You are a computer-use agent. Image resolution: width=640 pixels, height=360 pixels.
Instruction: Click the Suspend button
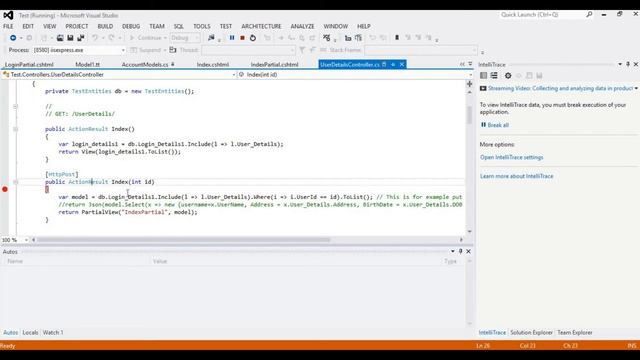(x=146, y=50)
